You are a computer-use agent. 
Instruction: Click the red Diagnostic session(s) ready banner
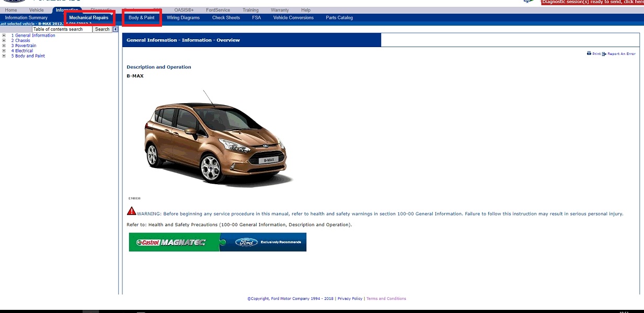[x=592, y=2]
